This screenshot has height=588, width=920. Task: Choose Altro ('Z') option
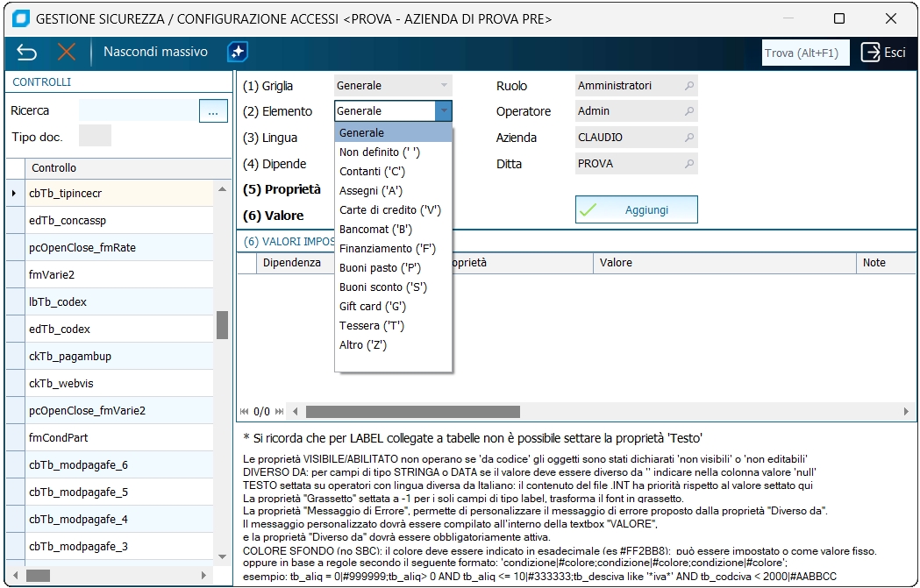393,345
